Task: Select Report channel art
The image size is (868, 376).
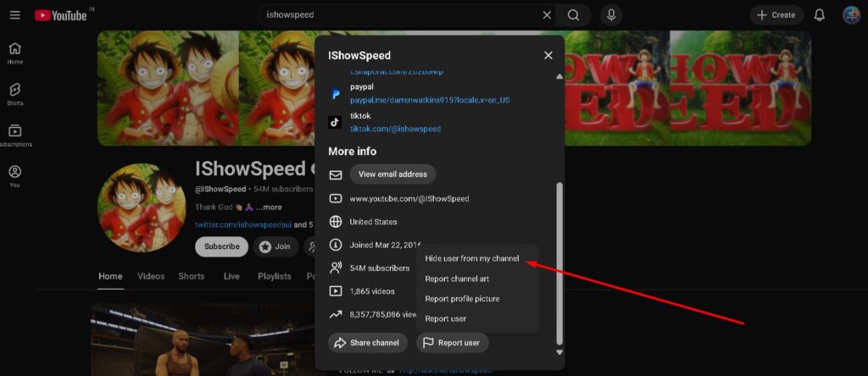Action: coord(457,279)
